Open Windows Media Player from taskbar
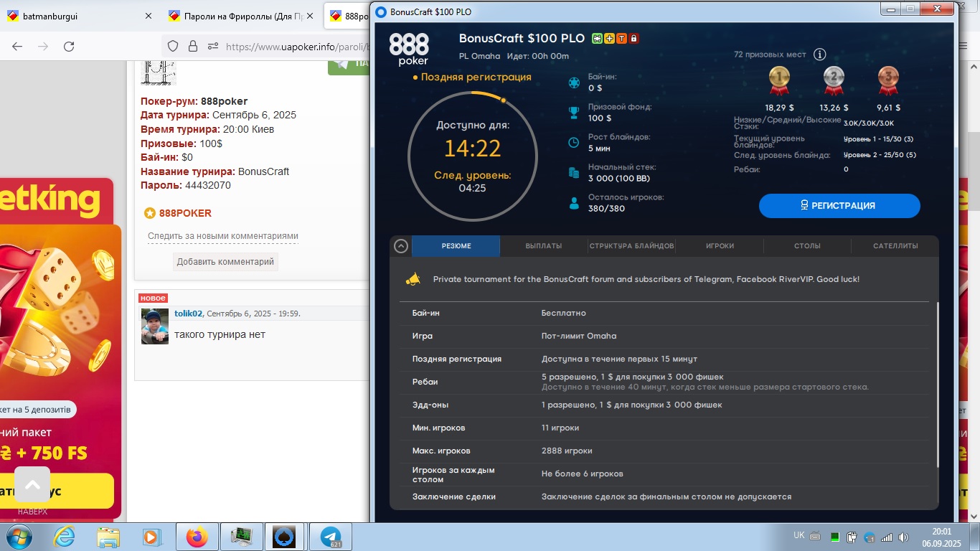 [x=151, y=537]
